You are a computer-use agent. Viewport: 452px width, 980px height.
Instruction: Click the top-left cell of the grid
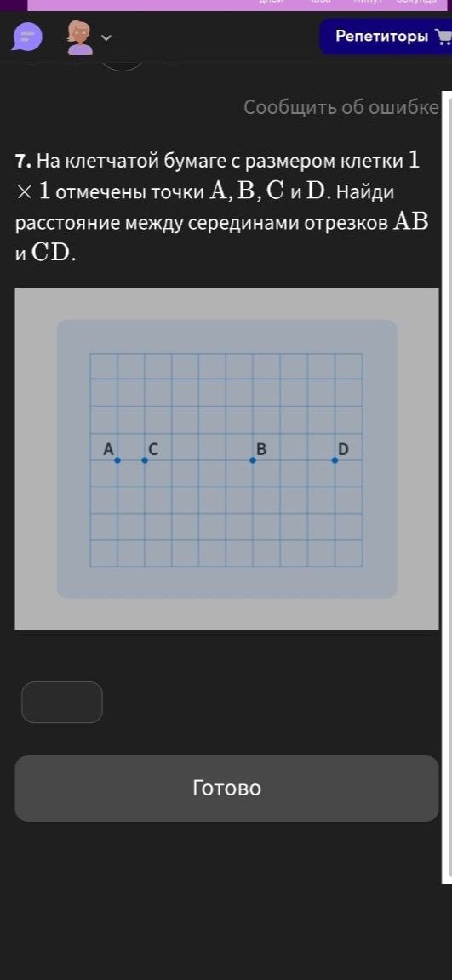104,367
